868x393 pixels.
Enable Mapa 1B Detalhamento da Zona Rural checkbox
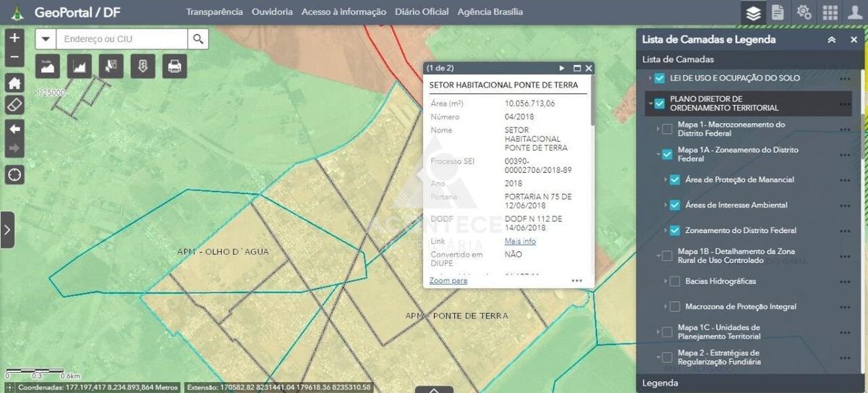(x=667, y=255)
